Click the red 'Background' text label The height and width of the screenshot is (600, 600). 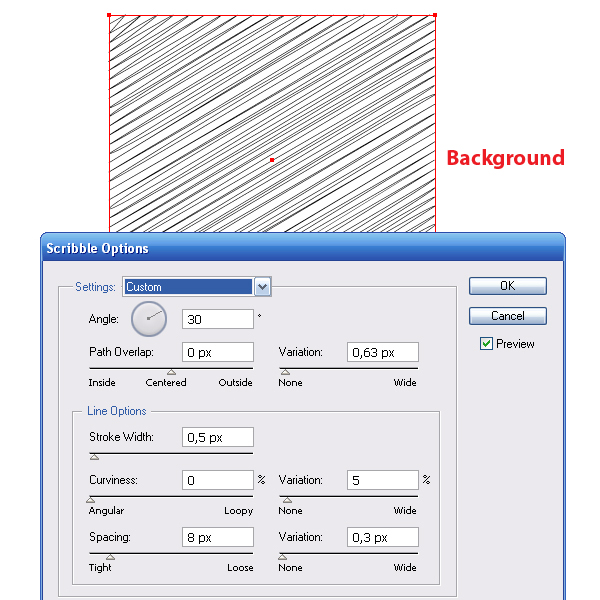tap(505, 158)
